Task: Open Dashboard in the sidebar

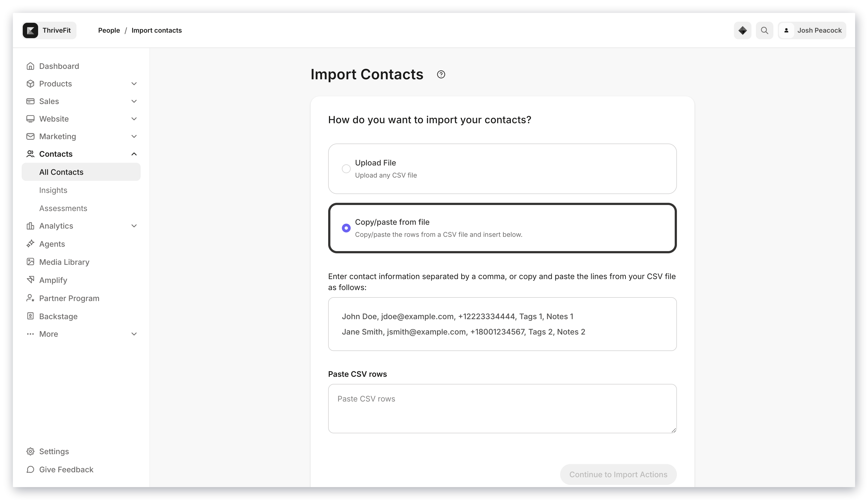Action: coord(81,66)
